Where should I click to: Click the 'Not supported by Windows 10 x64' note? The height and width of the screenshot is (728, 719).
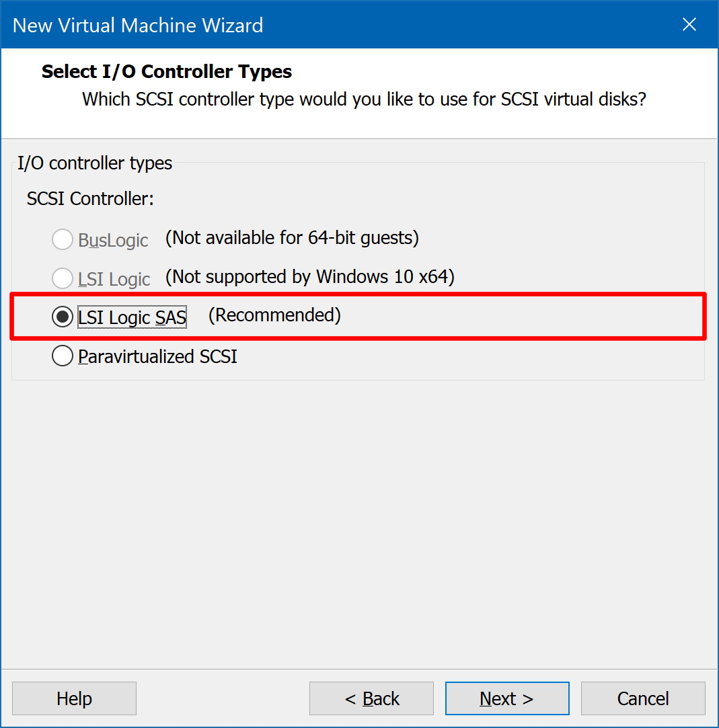310,277
